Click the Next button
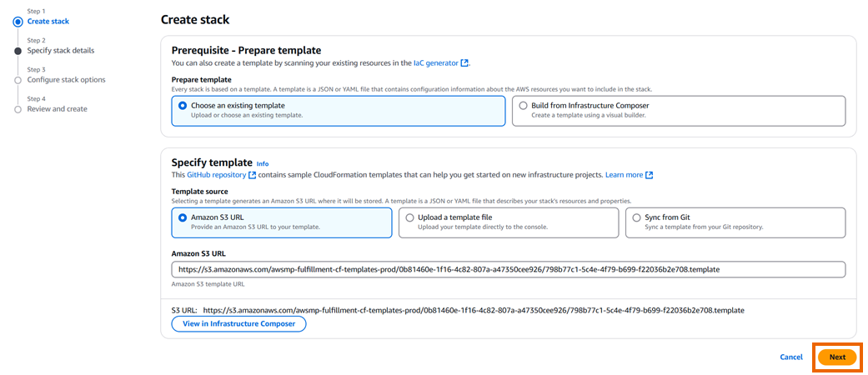868x375 pixels. (837, 357)
